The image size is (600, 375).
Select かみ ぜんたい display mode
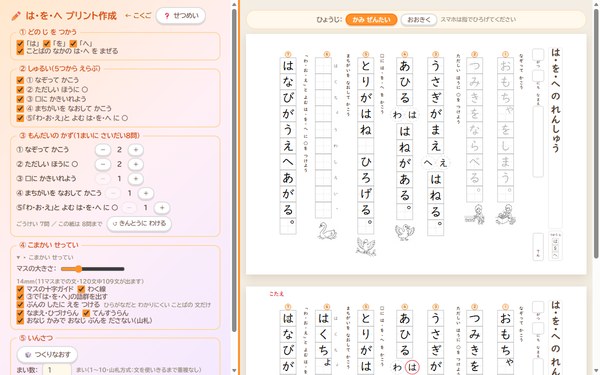371,20
